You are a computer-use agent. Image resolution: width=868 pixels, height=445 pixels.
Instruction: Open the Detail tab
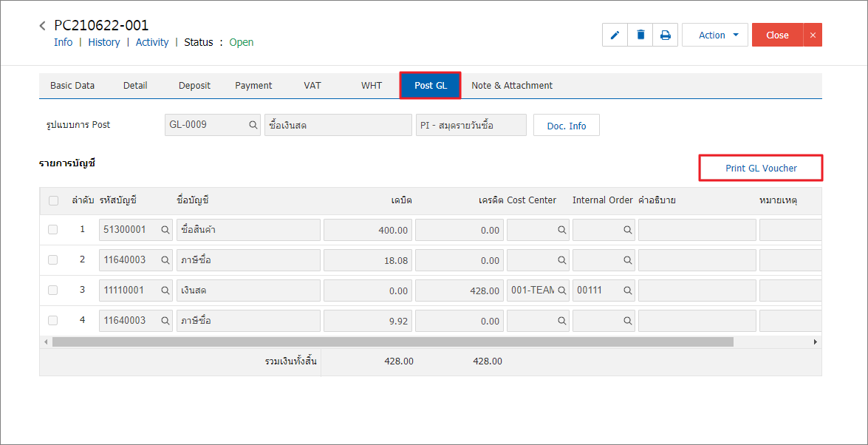click(135, 85)
